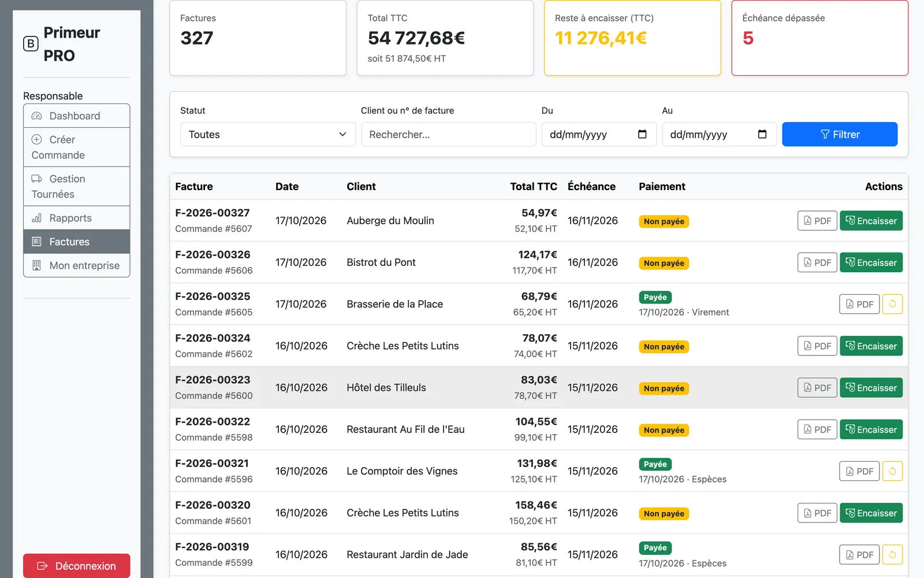This screenshot has width=924, height=578.
Task: Undo payment for invoice F-2026-00319
Action: click(892, 555)
